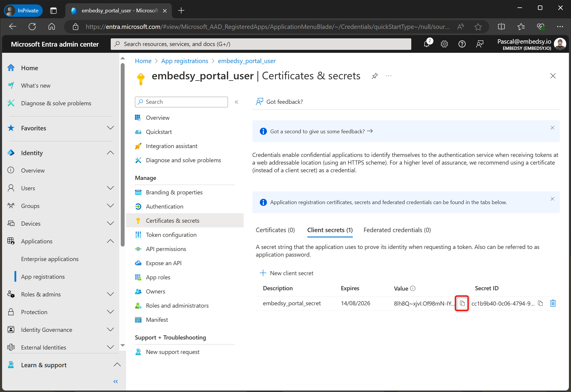Open the Integration assistant

coord(172,146)
